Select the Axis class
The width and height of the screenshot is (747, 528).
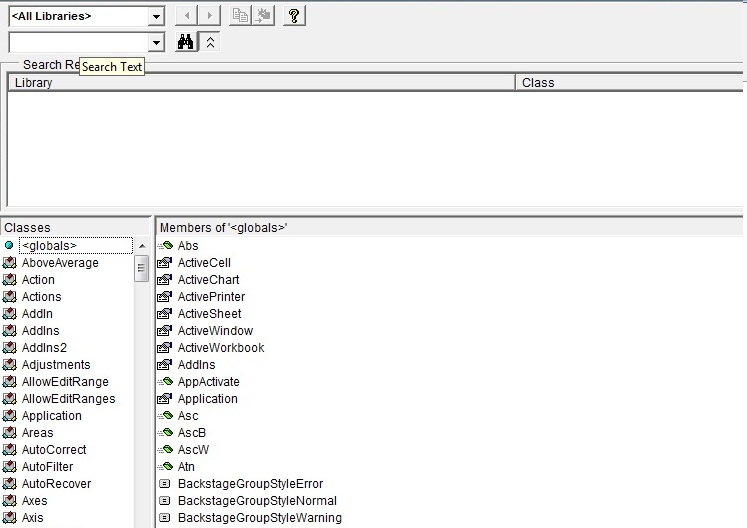click(x=32, y=518)
